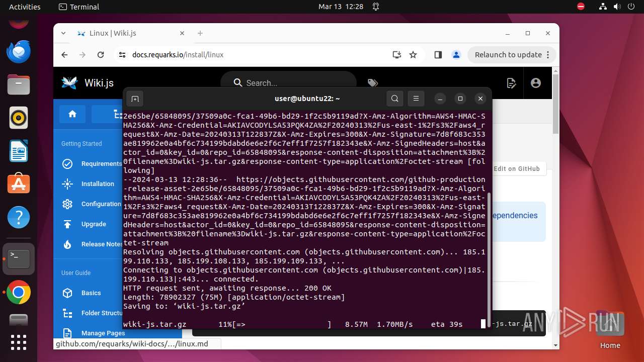Open Thunderbird mail from the dock

[19, 51]
